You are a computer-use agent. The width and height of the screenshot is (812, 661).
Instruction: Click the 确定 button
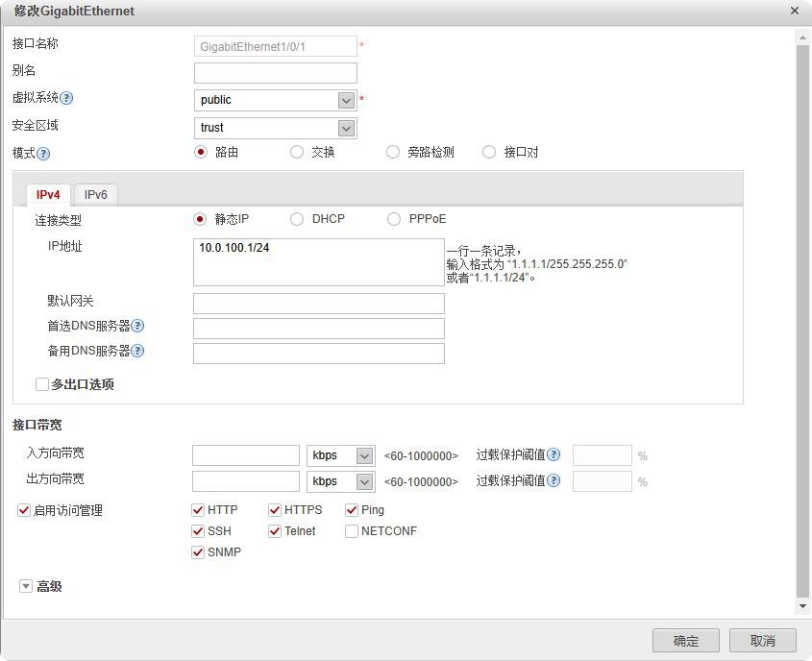[x=685, y=641]
